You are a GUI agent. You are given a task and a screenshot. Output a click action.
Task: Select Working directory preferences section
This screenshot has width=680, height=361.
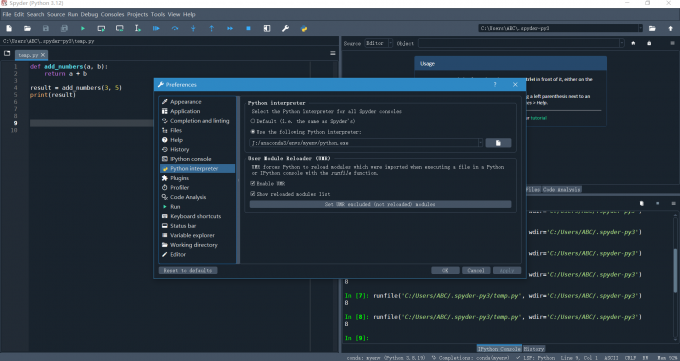coord(198,245)
